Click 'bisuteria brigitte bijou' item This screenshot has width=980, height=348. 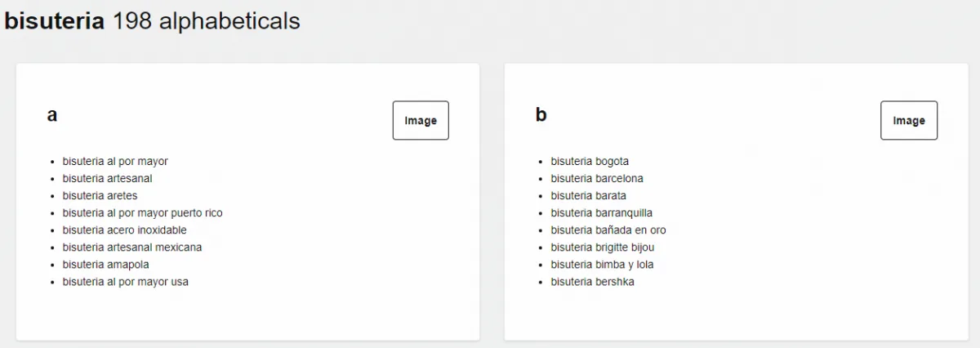602,247
